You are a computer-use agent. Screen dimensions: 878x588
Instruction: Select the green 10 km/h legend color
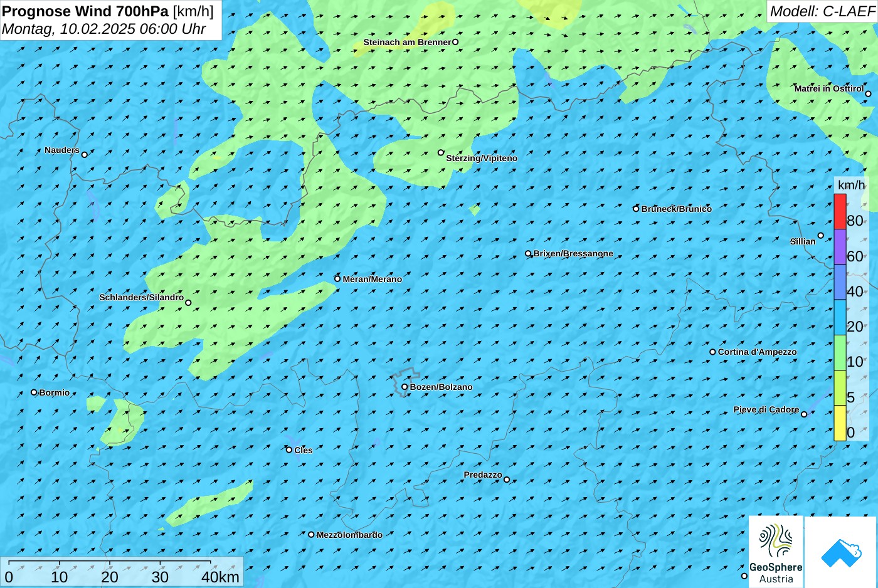point(840,353)
